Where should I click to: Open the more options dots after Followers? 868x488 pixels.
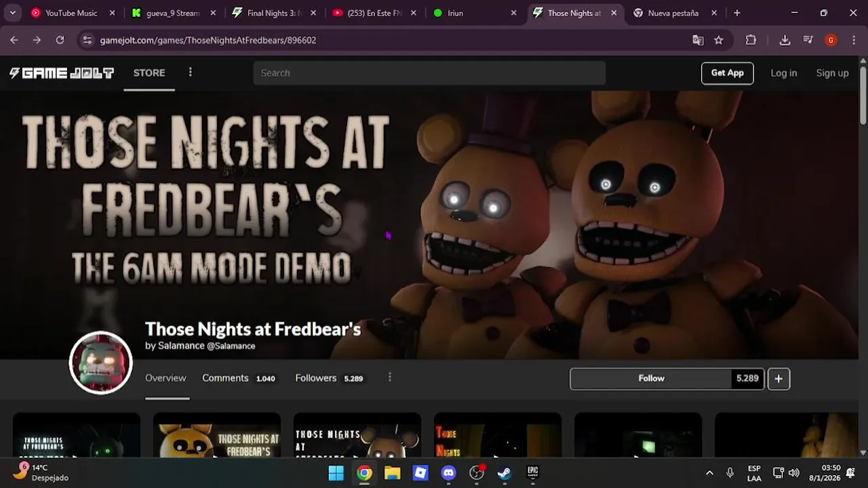(389, 378)
